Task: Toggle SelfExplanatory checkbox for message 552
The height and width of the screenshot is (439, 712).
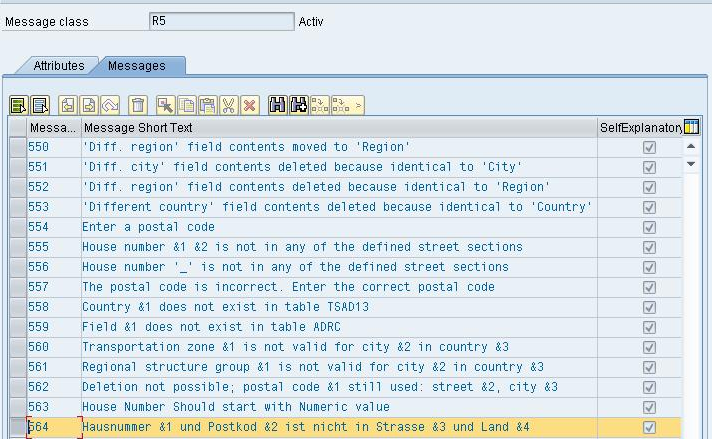Action: [x=649, y=187]
